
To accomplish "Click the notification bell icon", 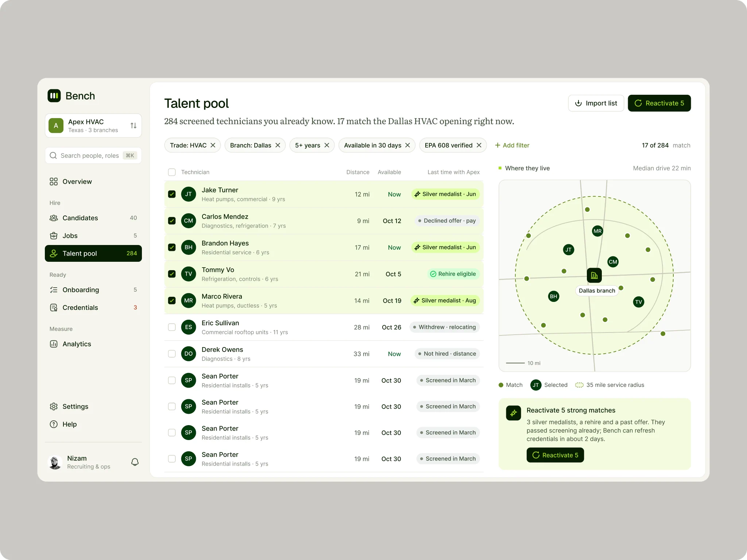I will [x=135, y=462].
